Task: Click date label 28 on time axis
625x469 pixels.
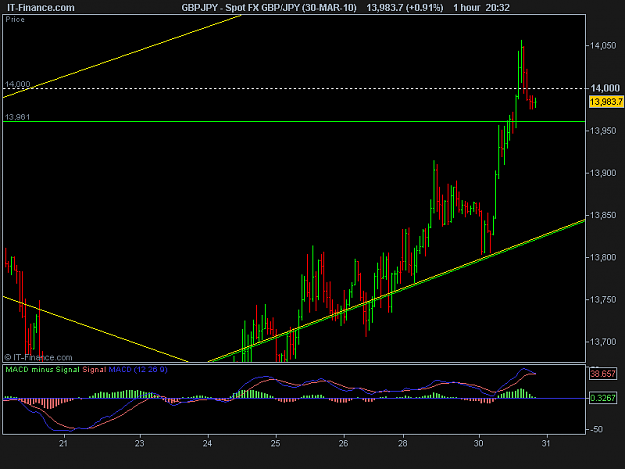Action: (403, 443)
